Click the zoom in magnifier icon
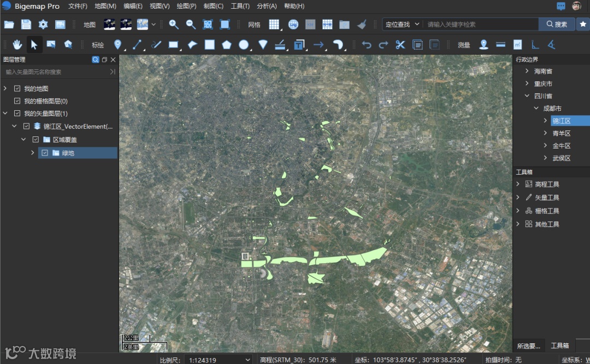This screenshot has width=590, height=364. 174,25
